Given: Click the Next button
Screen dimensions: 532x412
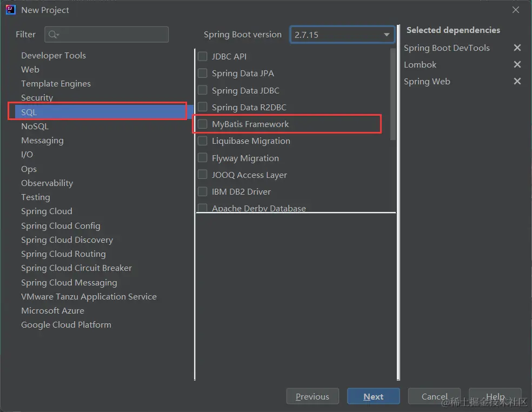Looking at the screenshot, I should coord(373,397).
